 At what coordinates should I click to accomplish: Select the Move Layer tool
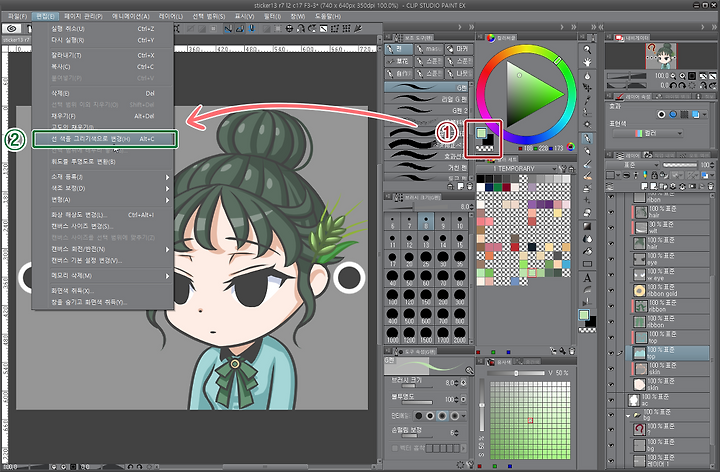coord(587,87)
